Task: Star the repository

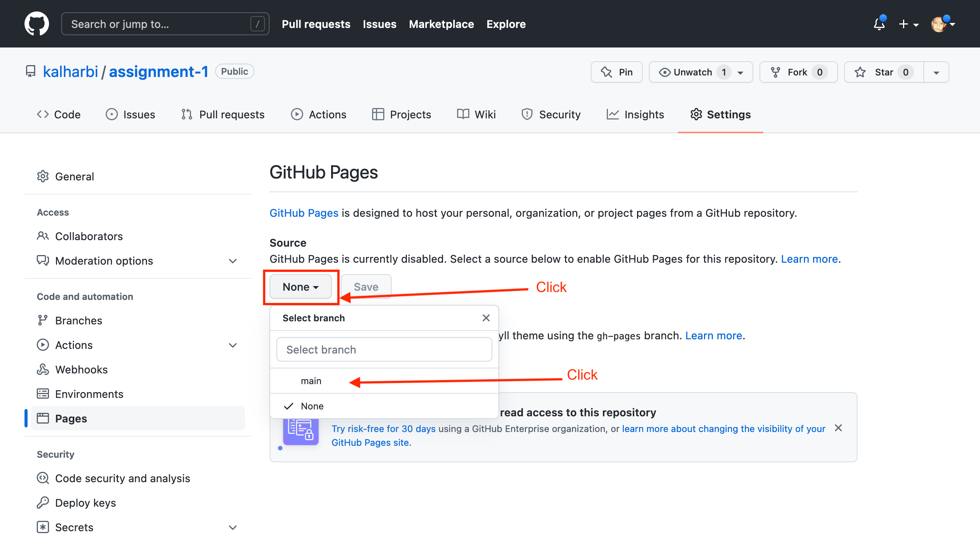Action: point(884,72)
